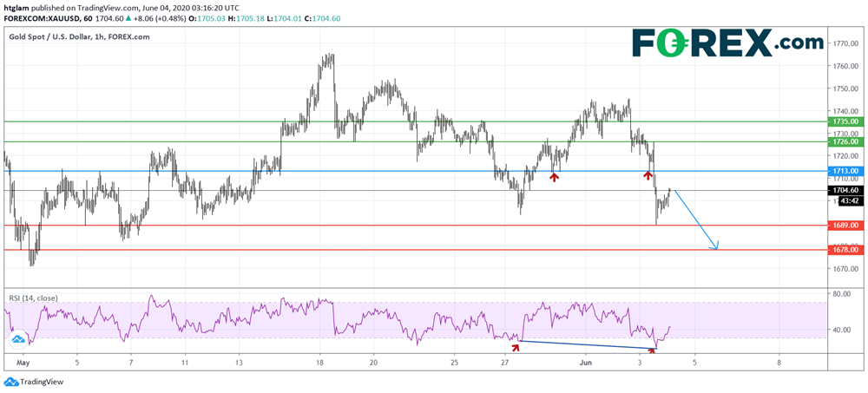Click the May date label on time axis
868x393 pixels.
tap(23, 364)
